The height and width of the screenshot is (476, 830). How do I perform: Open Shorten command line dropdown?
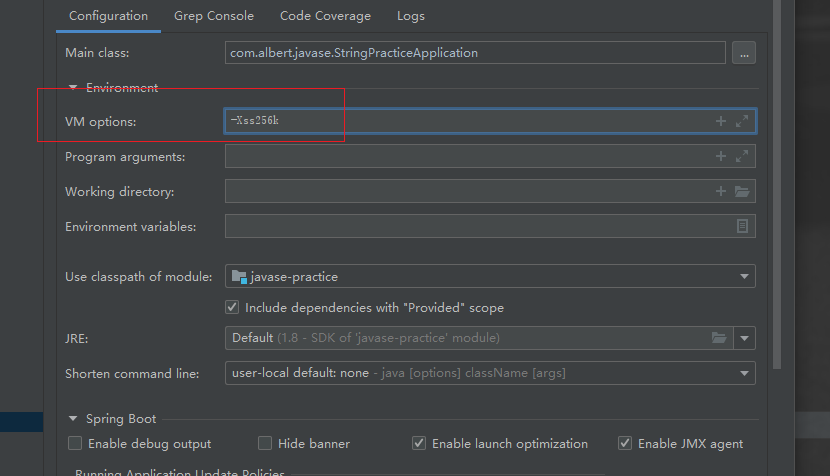pyautogui.click(x=744, y=373)
